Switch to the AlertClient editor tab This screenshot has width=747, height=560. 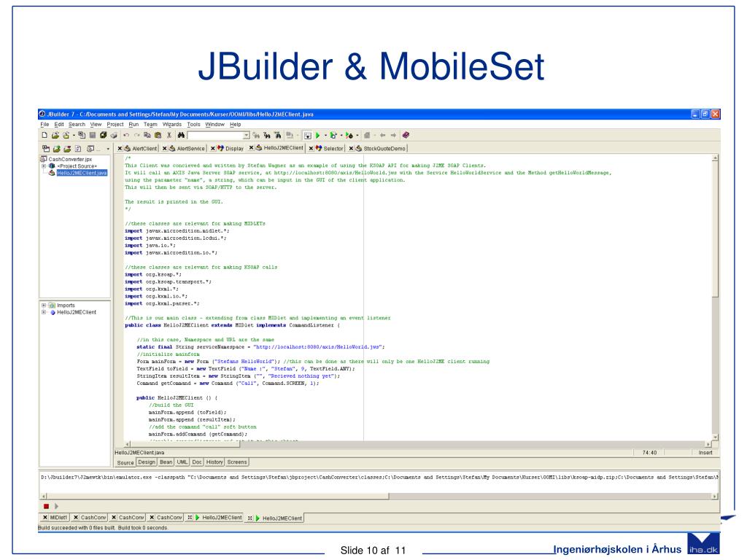point(141,149)
